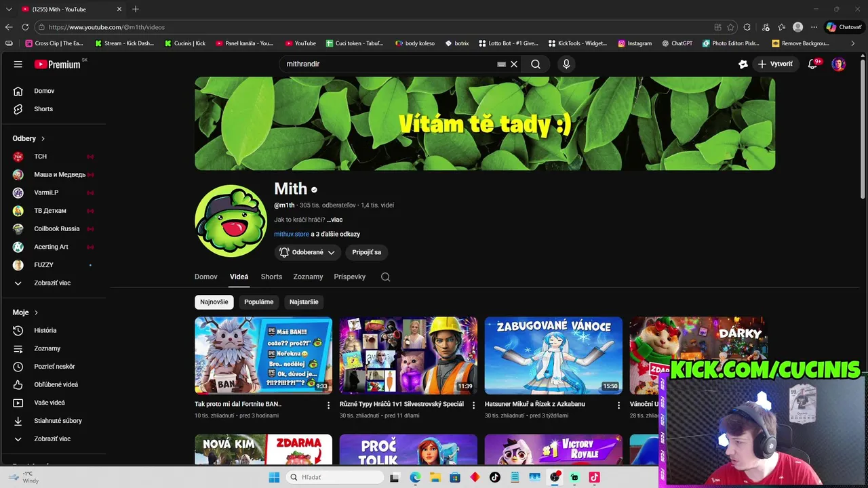The height and width of the screenshot is (488, 868).
Task: Start voice search with the microphone icon
Action: 566,64
